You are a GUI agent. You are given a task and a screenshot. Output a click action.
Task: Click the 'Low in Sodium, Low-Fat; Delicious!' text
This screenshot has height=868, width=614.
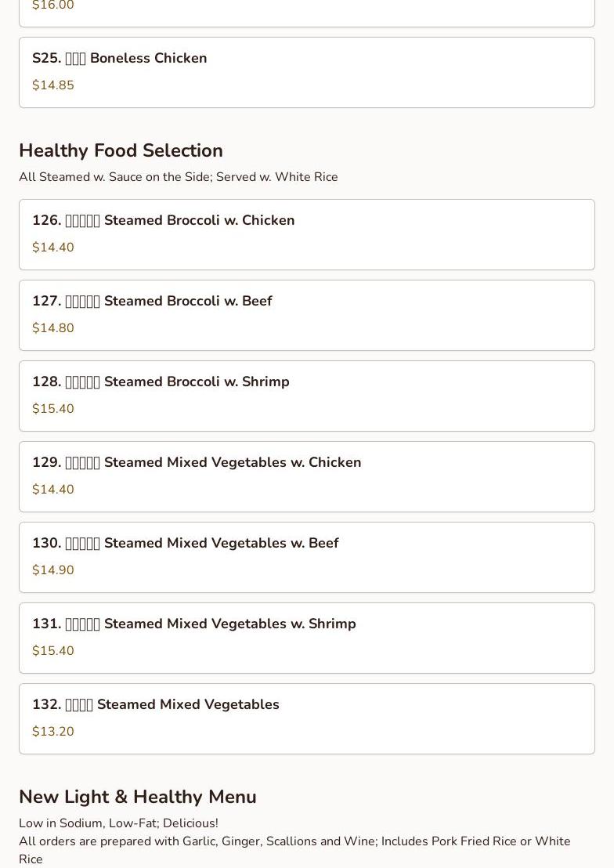(x=118, y=823)
